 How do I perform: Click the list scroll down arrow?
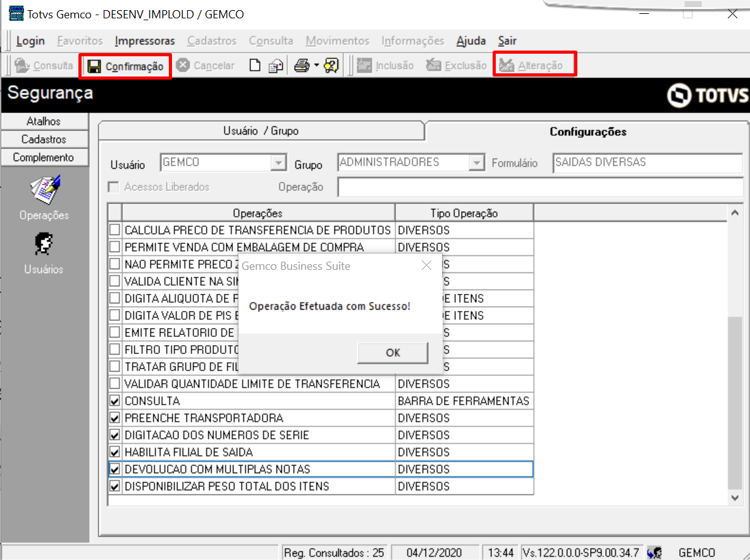coord(735,498)
